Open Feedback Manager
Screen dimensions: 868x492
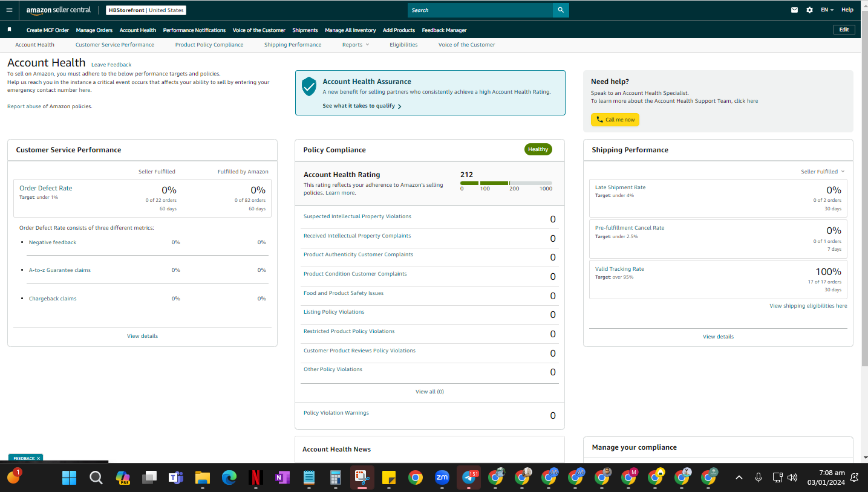coord(444,30)
